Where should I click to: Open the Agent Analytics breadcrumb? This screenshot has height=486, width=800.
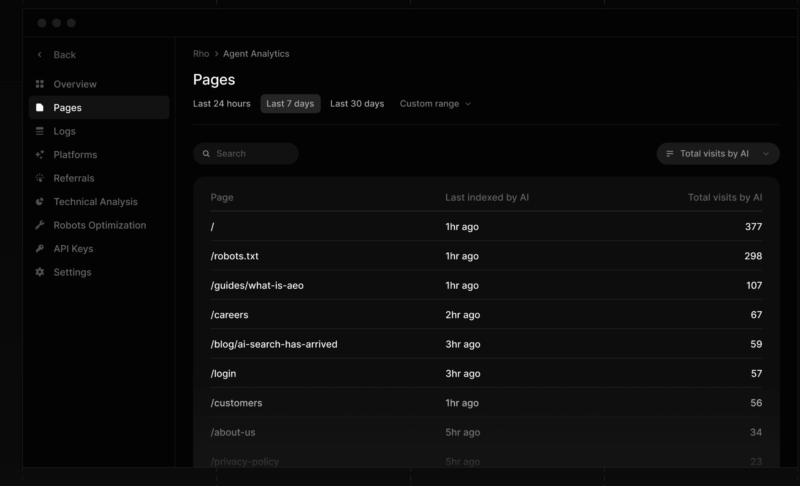[x=256, y=54]
